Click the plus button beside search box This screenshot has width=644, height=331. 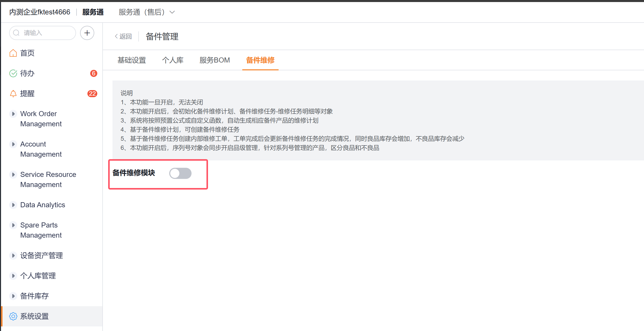tap(87, 33)
